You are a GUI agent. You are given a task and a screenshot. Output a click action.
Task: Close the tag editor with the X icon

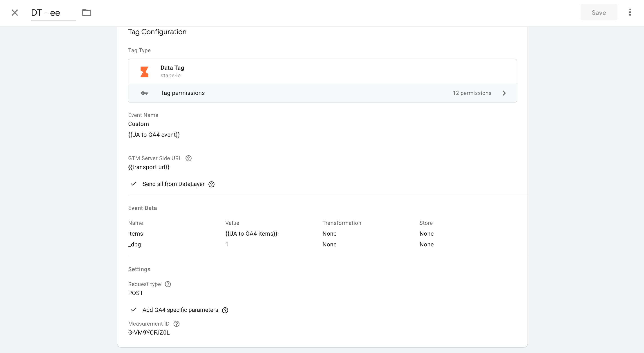(x=15, y=13)
